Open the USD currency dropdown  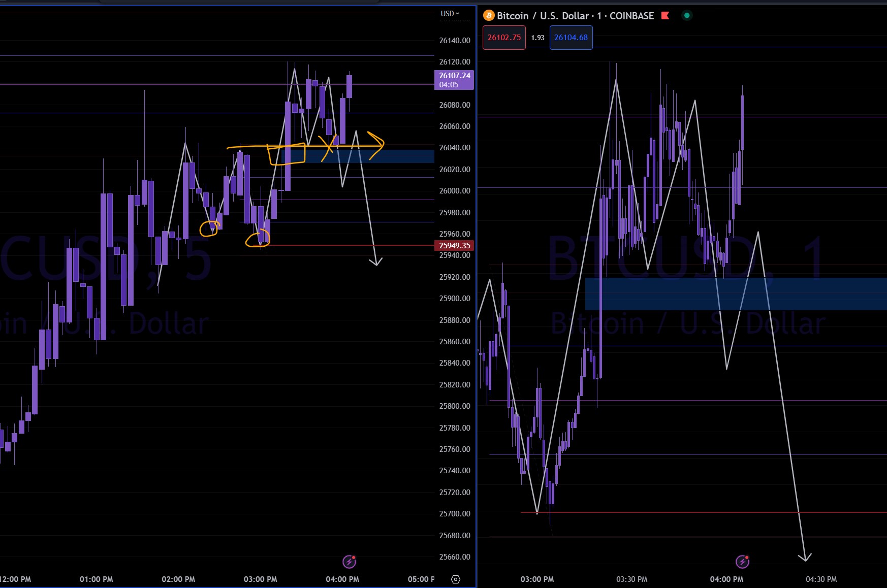point(450,14)
